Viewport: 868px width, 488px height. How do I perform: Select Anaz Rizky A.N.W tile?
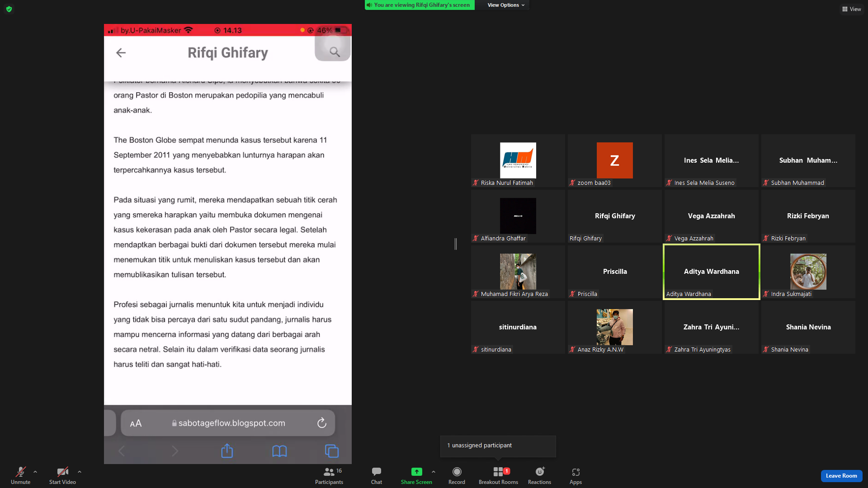point(614,327)
